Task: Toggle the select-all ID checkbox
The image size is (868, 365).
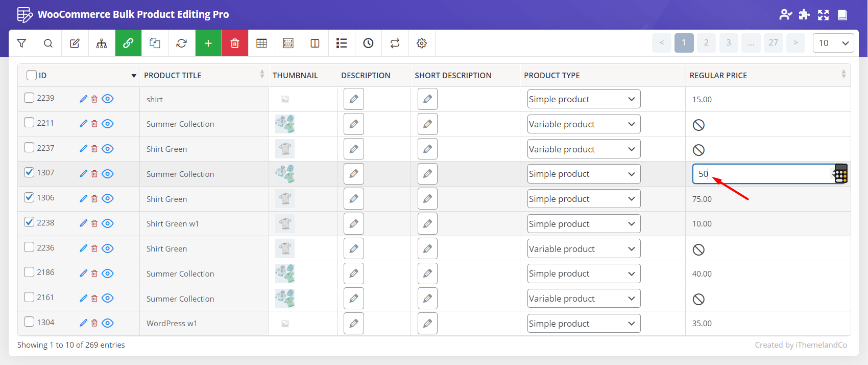Action: click(x=32, y=75)
